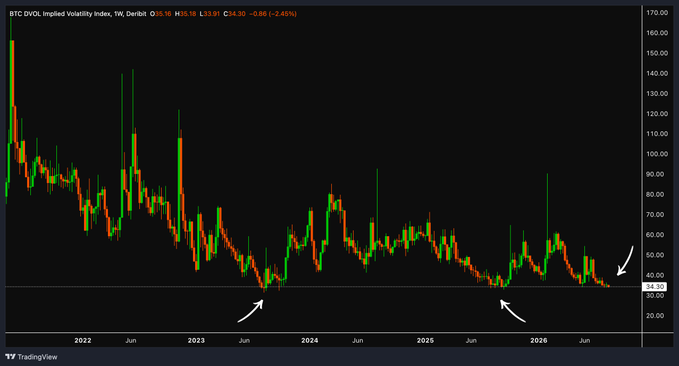
Task: Click the 2022 label on the time axis
Action: pos(83,340)
